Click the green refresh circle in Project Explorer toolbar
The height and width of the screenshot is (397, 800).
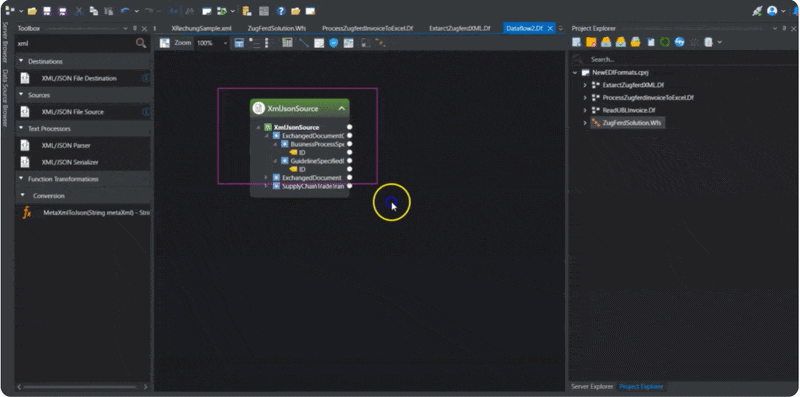[x=664, y=42]
